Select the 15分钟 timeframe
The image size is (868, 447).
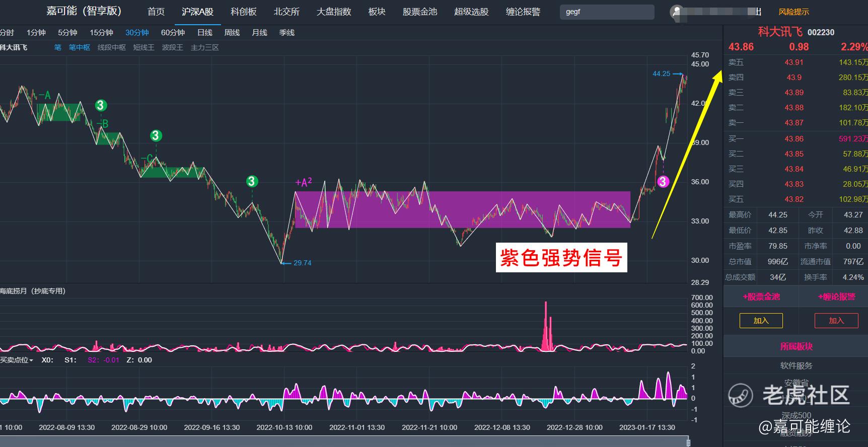pos(101,33)
